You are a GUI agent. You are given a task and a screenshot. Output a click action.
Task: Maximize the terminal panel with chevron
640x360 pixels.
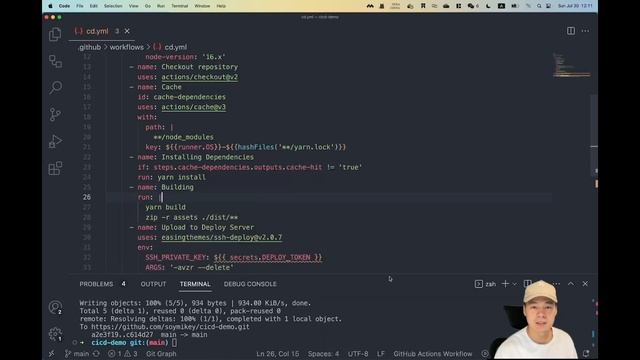[571, 284]
